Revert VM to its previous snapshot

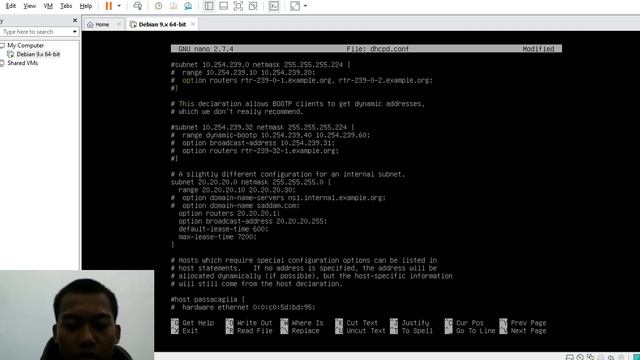click(x=173, y=6)
